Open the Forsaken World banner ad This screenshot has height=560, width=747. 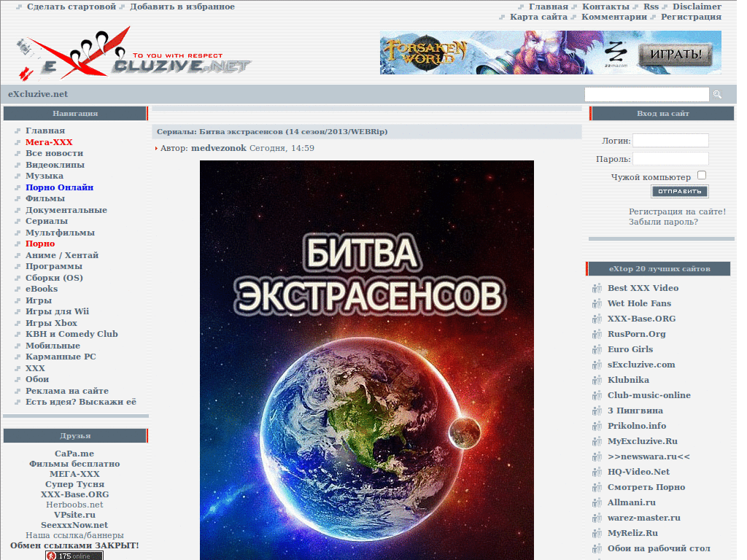(550, 52)
